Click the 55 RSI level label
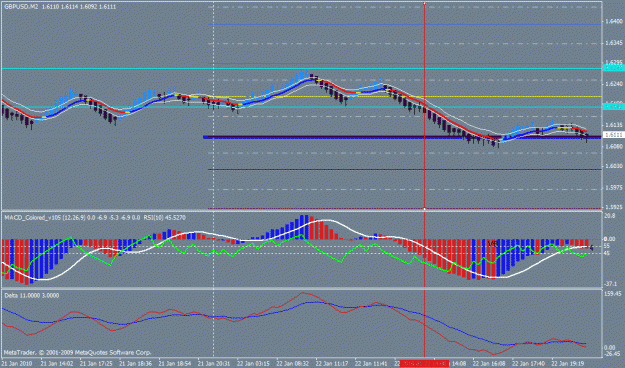 pos(607,246)
